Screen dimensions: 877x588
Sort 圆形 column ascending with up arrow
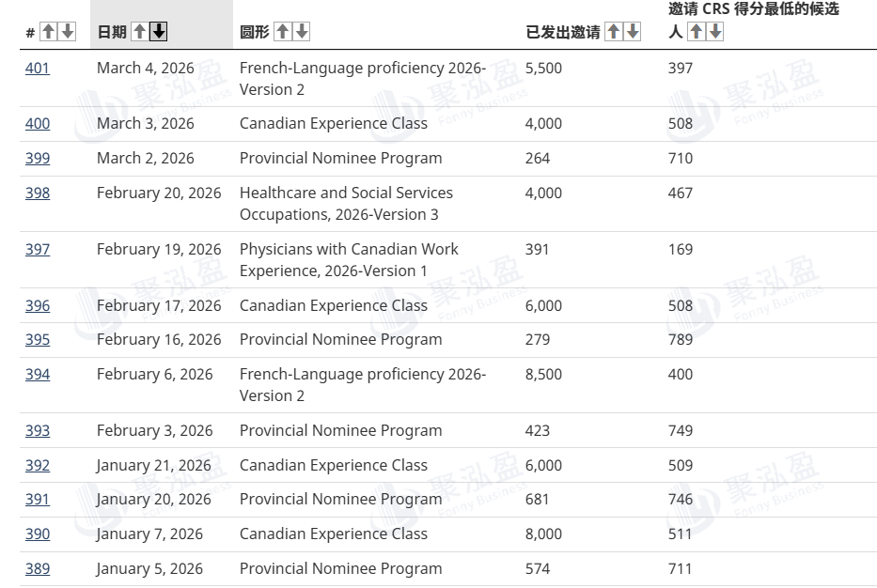tap(282, 32)
